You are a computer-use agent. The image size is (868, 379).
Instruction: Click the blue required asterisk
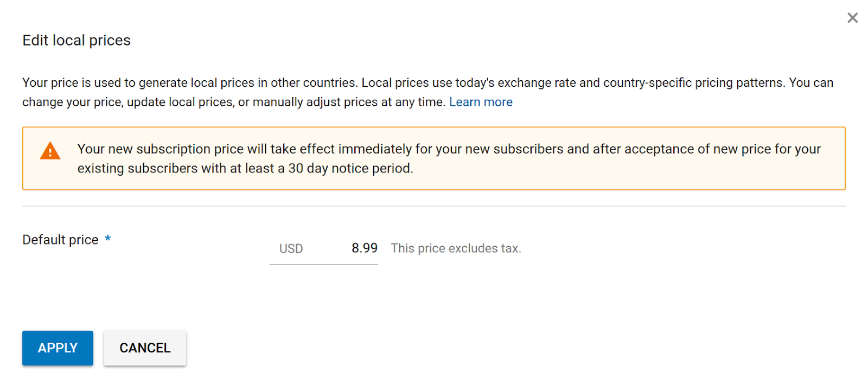[108, 239]
